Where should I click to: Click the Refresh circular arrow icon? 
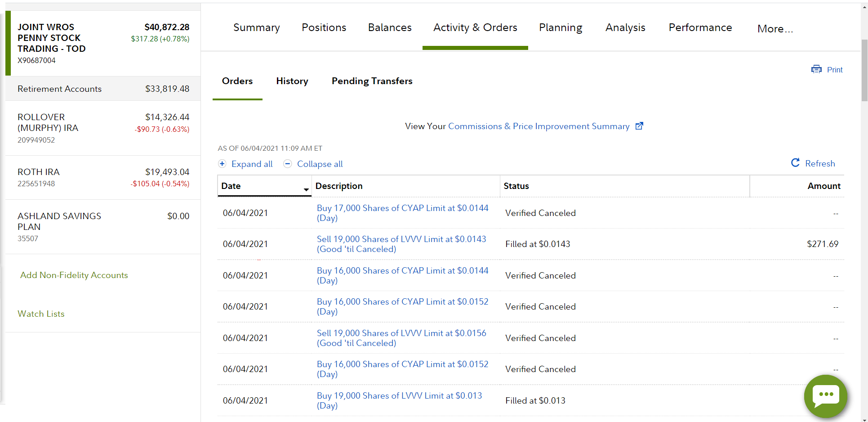coord(795,163)
